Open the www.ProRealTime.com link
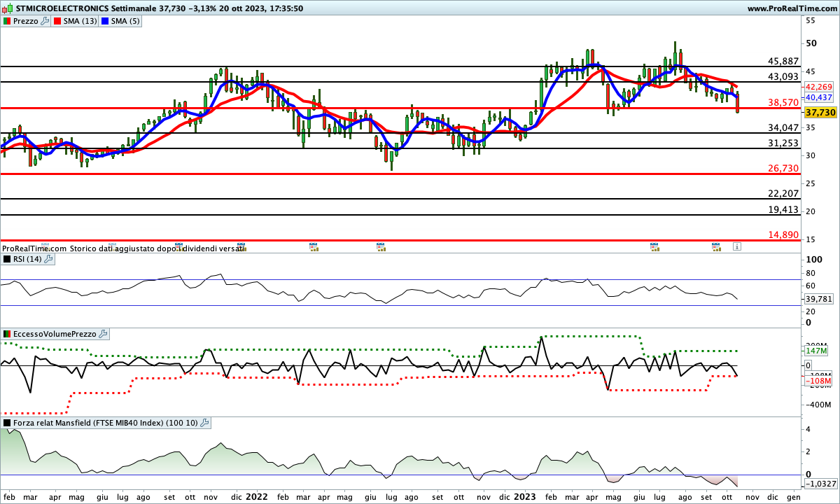Screen dimensions: 840x504 (x=792, y=8)
